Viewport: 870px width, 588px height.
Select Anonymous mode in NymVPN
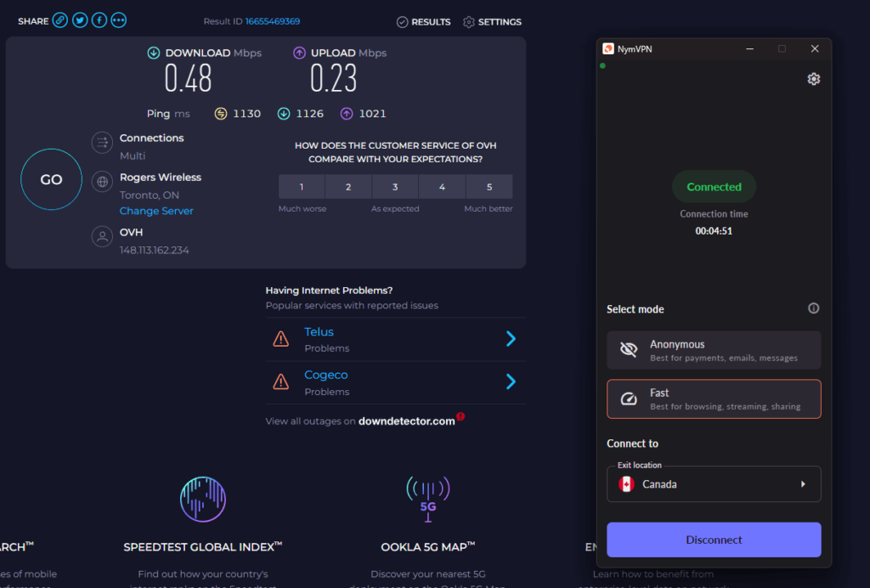[x=714, y=350]
